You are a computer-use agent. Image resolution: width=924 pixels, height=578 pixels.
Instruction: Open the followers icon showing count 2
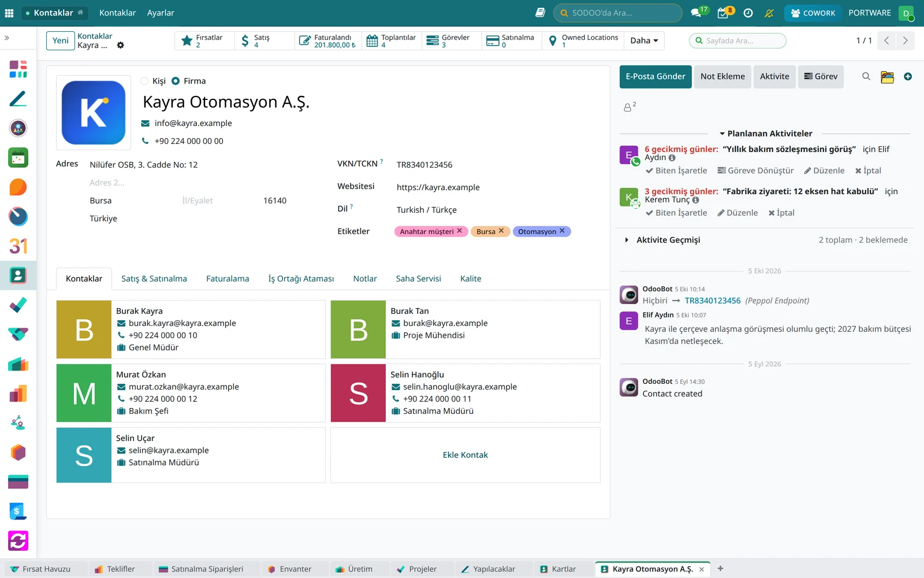tap(629, 106)
